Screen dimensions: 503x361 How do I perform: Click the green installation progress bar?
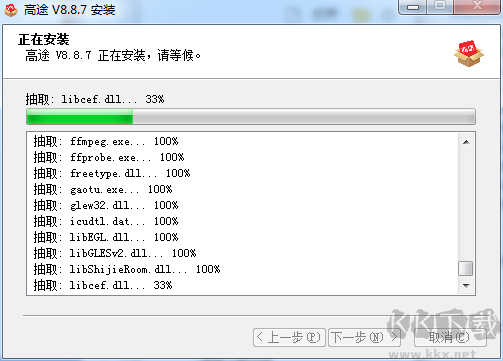click(x=251, y=117)
